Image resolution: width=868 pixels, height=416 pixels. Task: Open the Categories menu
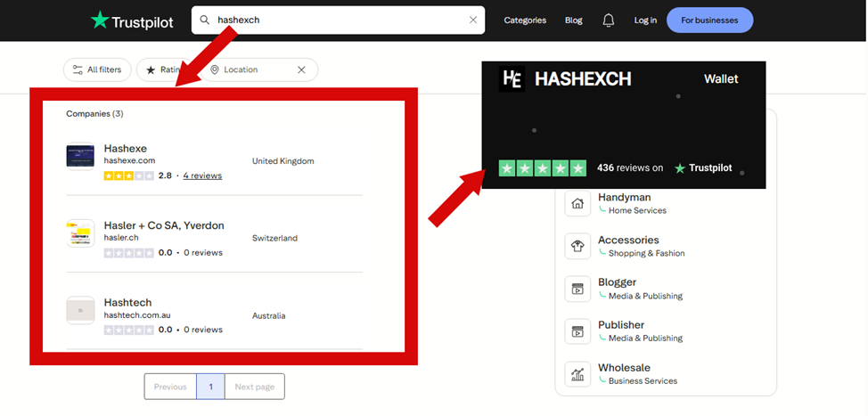(x=525, y=20)
